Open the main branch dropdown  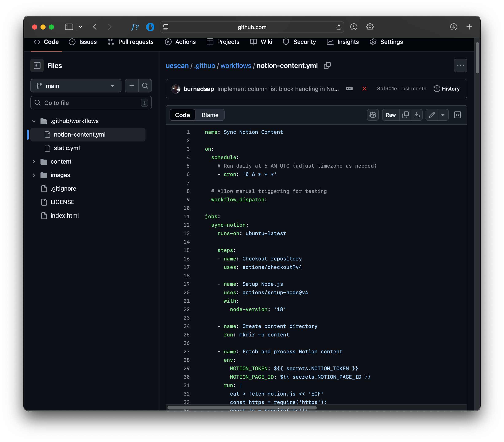tap(76, 86)
